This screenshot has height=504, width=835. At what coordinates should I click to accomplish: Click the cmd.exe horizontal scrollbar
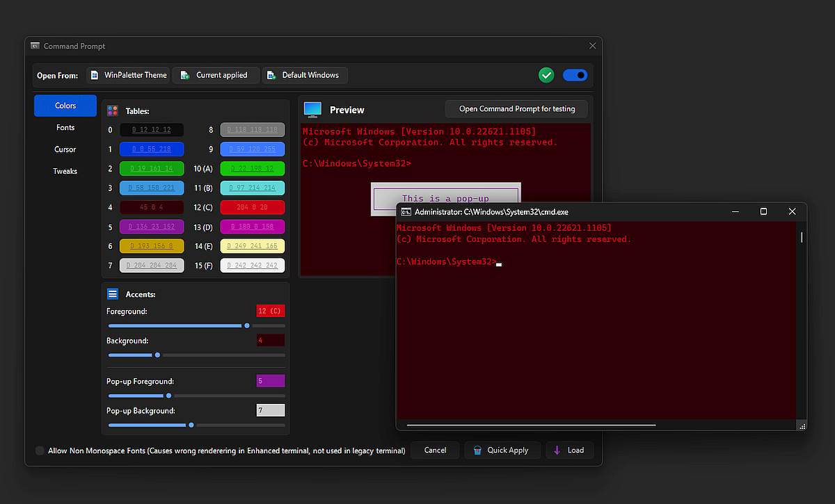coord(532,425)
